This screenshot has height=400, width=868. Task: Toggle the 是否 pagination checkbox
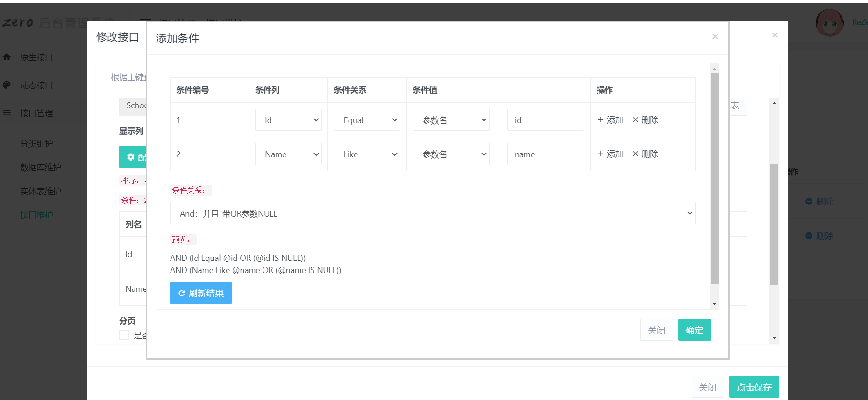[x=124, y=335]
